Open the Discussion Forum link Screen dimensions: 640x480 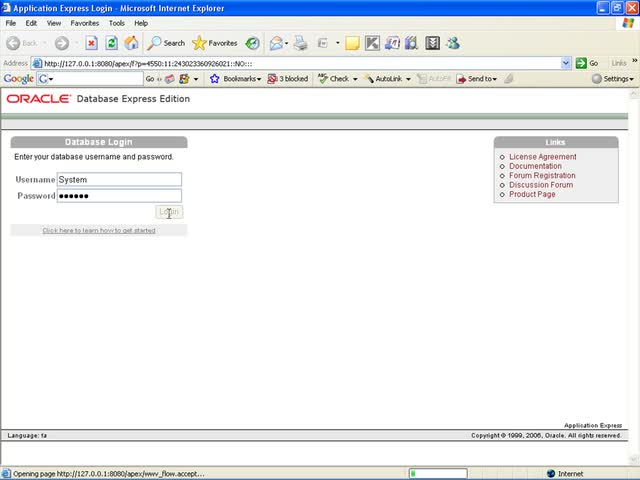(x=541, y=185)
